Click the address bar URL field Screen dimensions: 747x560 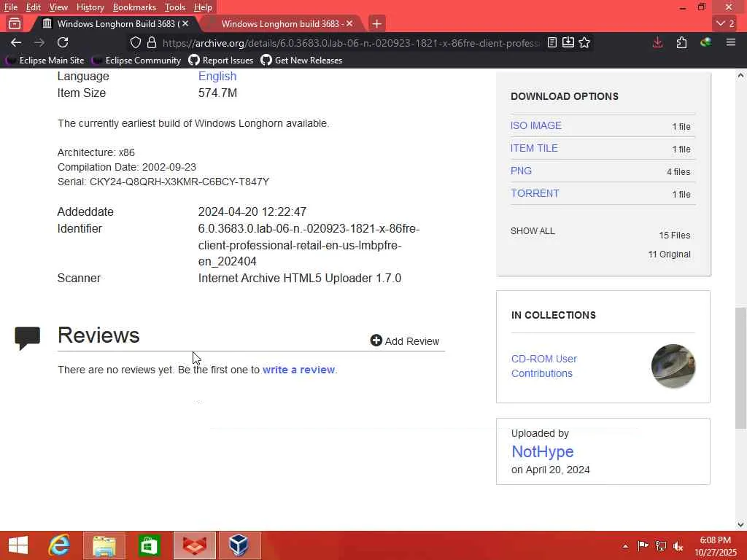[x=351, y=43]
